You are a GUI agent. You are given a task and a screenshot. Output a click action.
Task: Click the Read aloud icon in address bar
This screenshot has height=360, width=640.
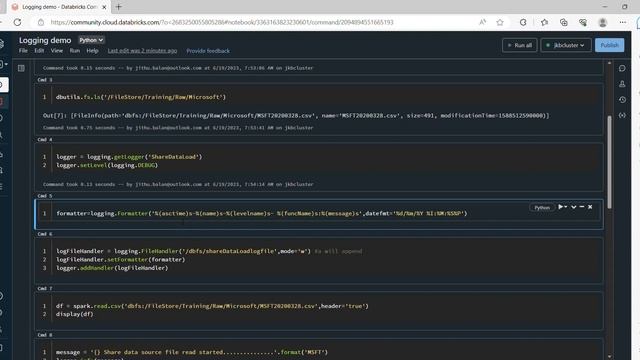(482, 22)
